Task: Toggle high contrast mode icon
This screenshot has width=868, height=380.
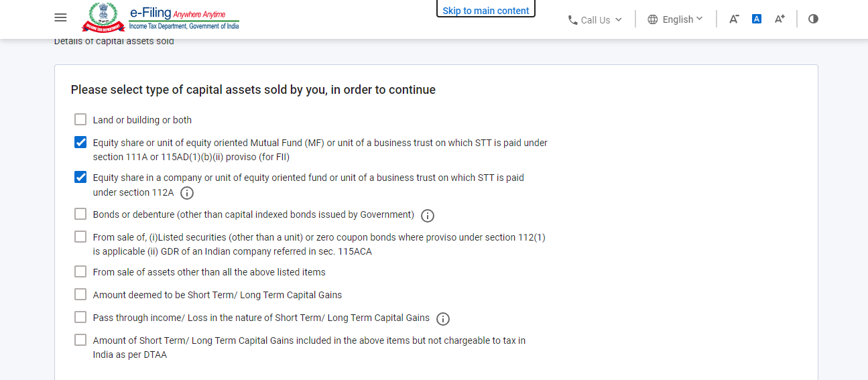Action: click(x=813, y=19)
